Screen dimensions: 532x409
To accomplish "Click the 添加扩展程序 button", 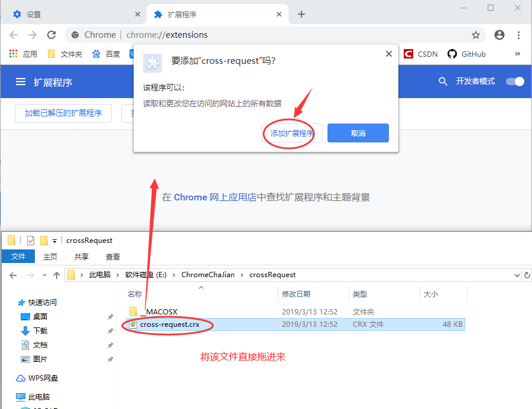I will (x=290, y=133).
